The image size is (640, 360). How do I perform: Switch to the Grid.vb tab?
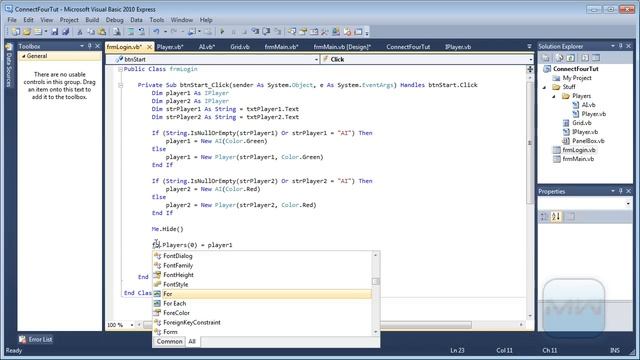[x=240, y=47]
